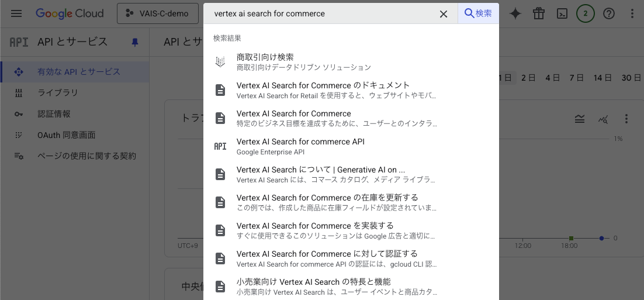Click the Google Cloud logo
This screenshot has width=644, height=300.
pyautogui.click(x=70, y=13)
